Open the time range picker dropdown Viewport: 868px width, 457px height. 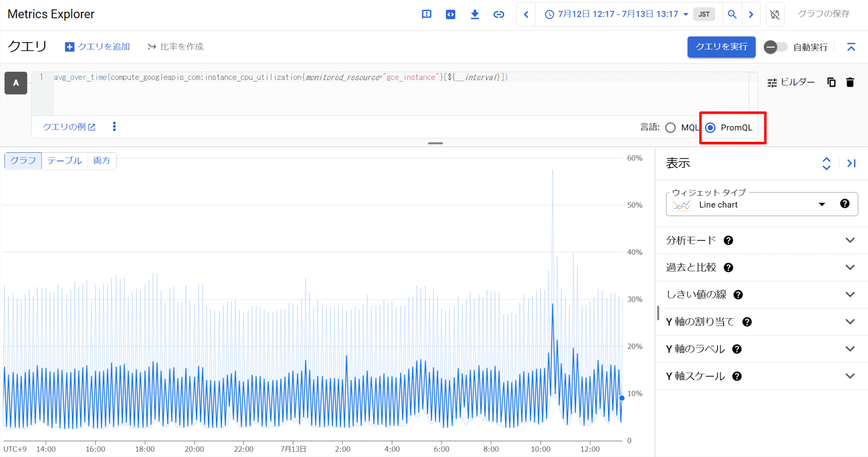pyautogui.click(x=616, y=14)
